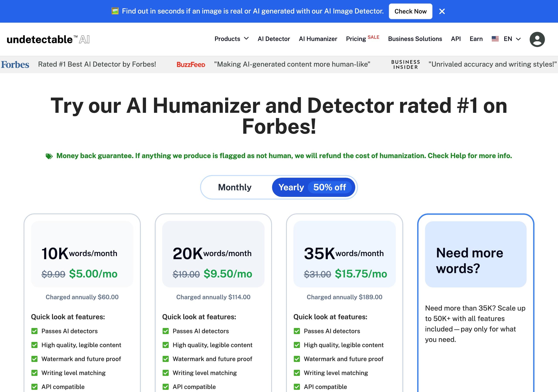Screen dimensions: 558x392
Task: Open the AI Detector page
Action: (x=274, y=39)
